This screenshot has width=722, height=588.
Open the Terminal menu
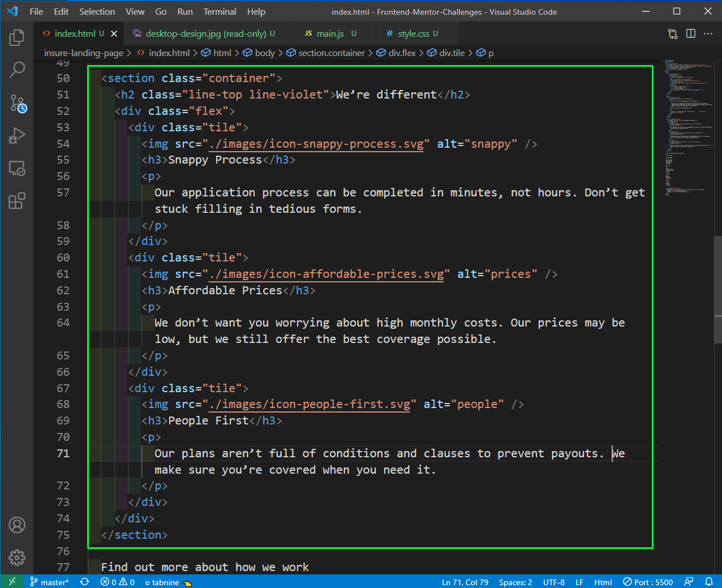[220, 12]
